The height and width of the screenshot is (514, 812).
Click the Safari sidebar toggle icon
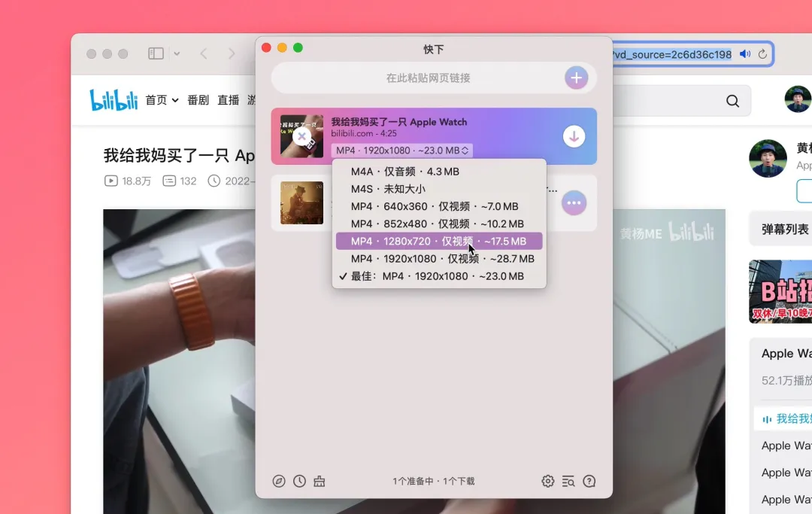[x=156, y=53]
